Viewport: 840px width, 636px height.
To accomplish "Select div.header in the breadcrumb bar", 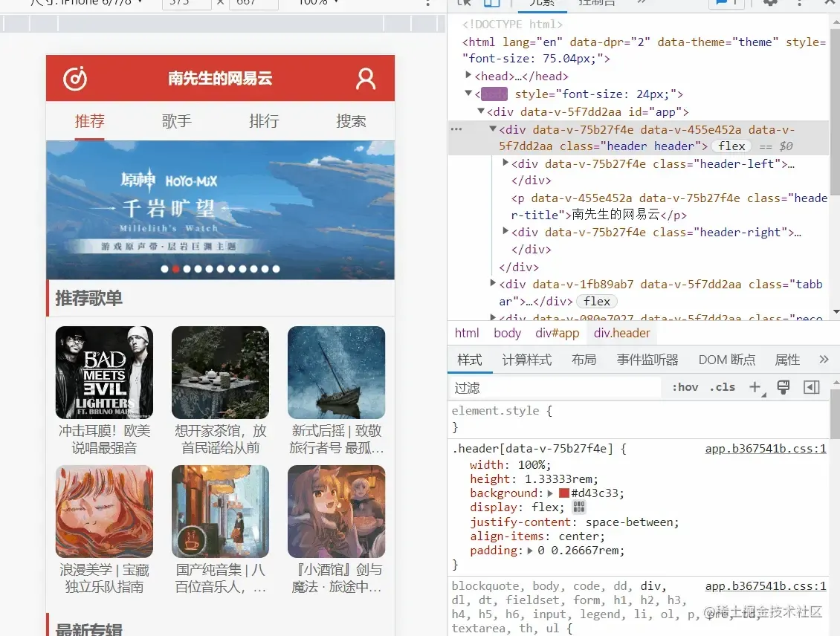I will coord(621,333).
